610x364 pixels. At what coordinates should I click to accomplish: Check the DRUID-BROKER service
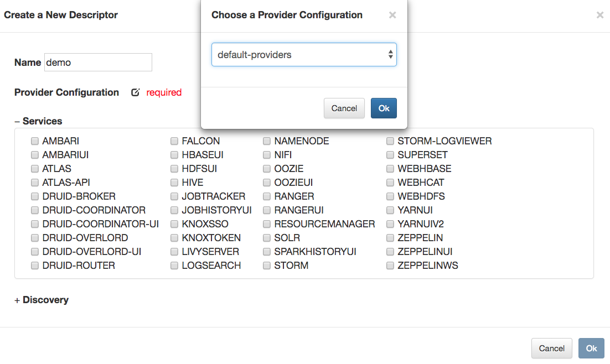point(35,196)
